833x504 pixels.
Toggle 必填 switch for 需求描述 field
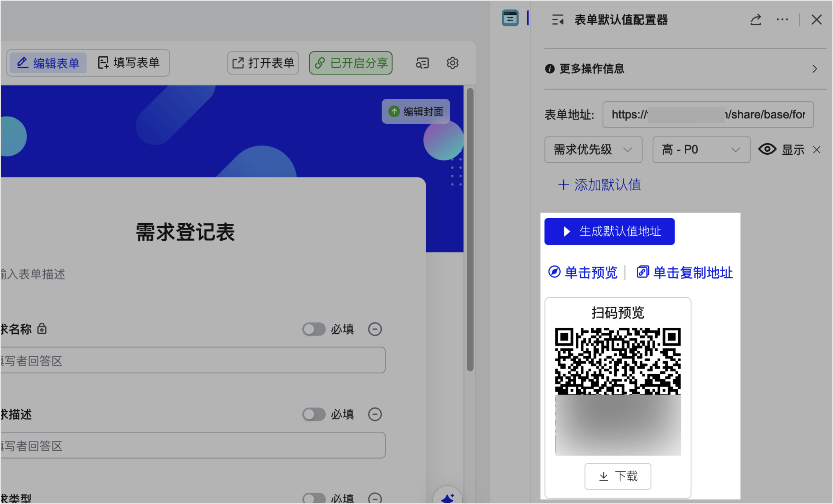pos(314,414)
